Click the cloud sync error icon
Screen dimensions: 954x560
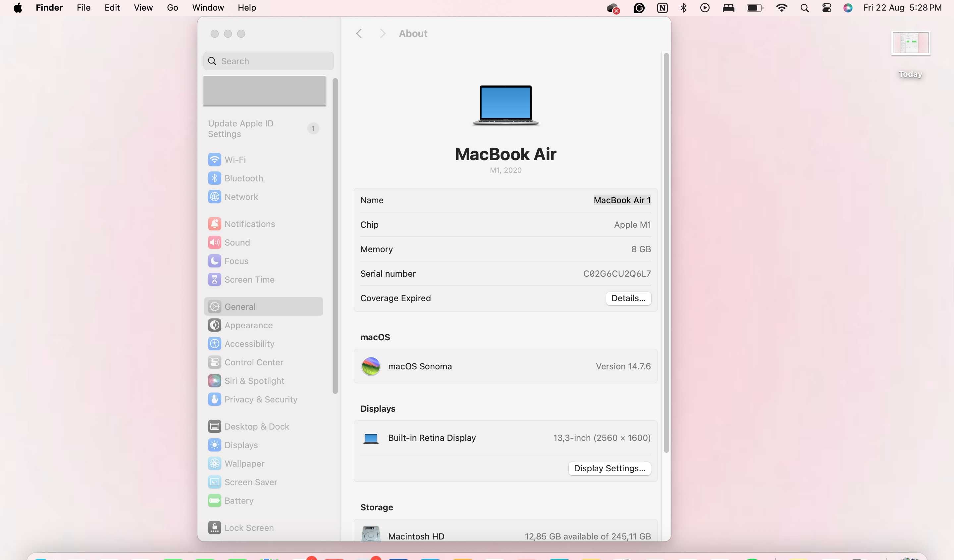click(x=613, y=8)
